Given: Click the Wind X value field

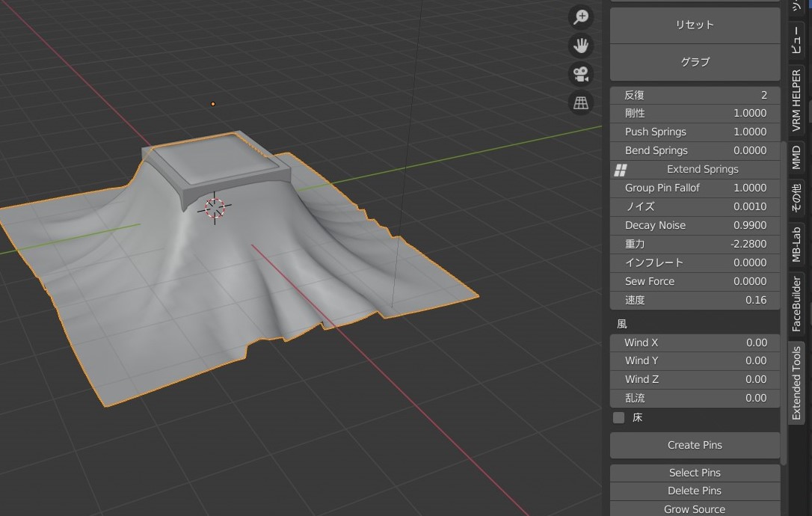Looking at the screenshot, I should pyautogui.click(x=695, y=343).
